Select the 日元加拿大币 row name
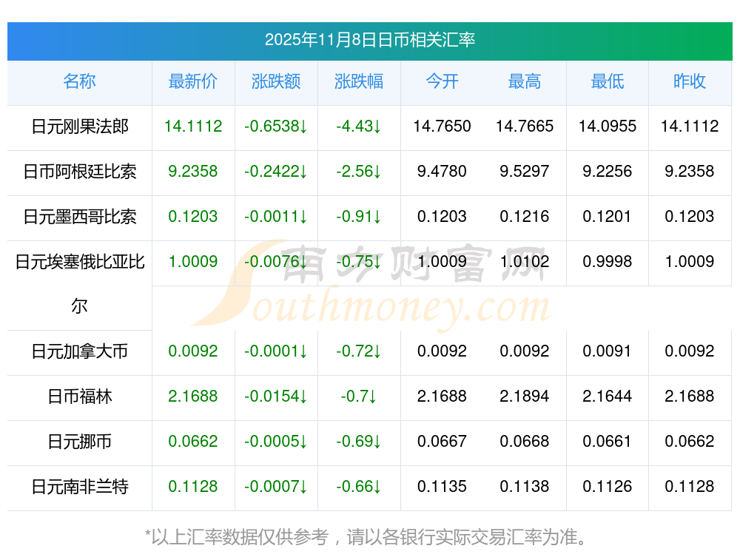This screenshot has height=560, width=740. click(80, 351)
